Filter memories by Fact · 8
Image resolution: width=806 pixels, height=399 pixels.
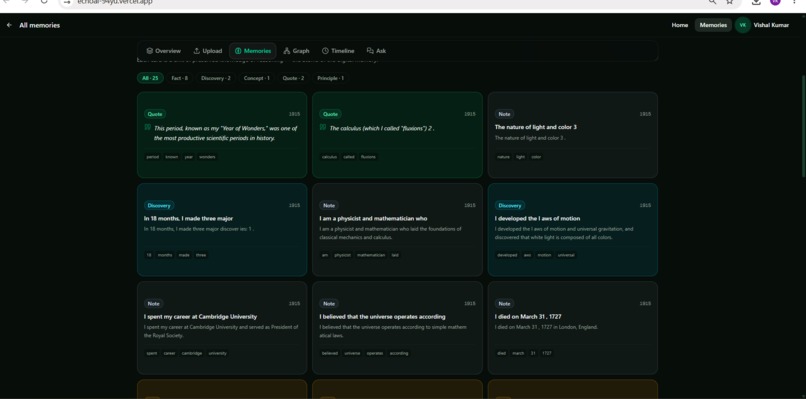(179, 78)
